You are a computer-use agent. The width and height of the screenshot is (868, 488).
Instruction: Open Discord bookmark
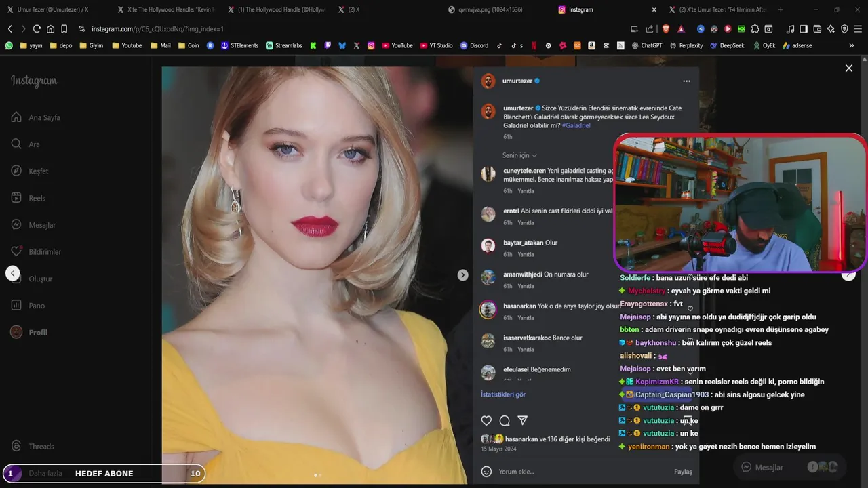[x=474, y=45]
